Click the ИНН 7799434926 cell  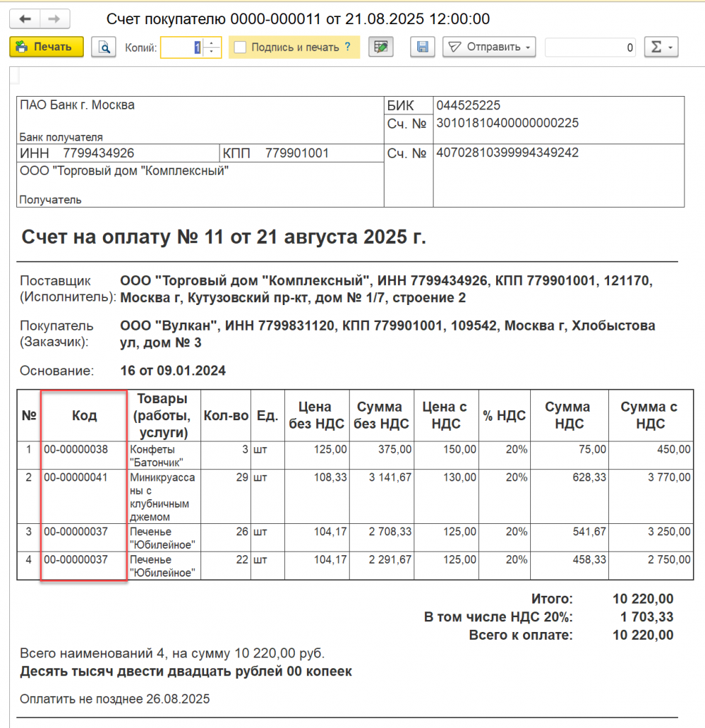[x=118, y=154]
